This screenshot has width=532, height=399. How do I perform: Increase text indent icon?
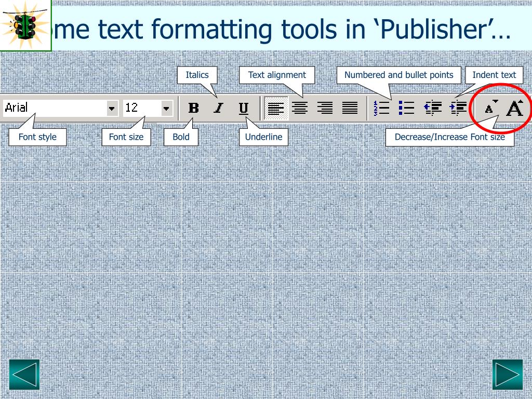[x=458, y=108]
